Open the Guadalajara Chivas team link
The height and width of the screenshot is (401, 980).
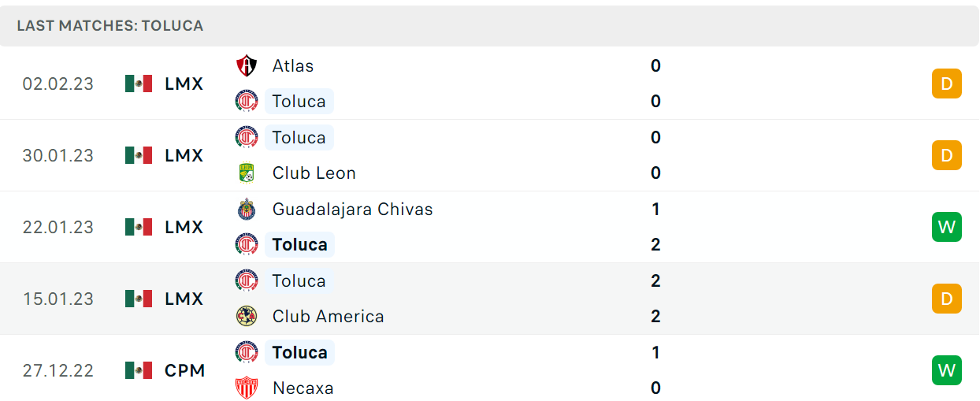pyautogui.click(x=352, y=209)
